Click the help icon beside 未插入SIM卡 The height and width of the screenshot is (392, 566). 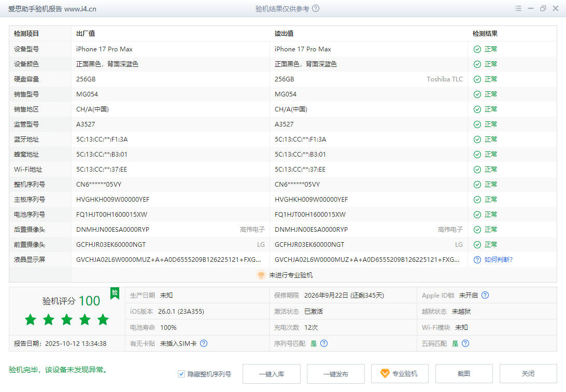tap(204, 343)
